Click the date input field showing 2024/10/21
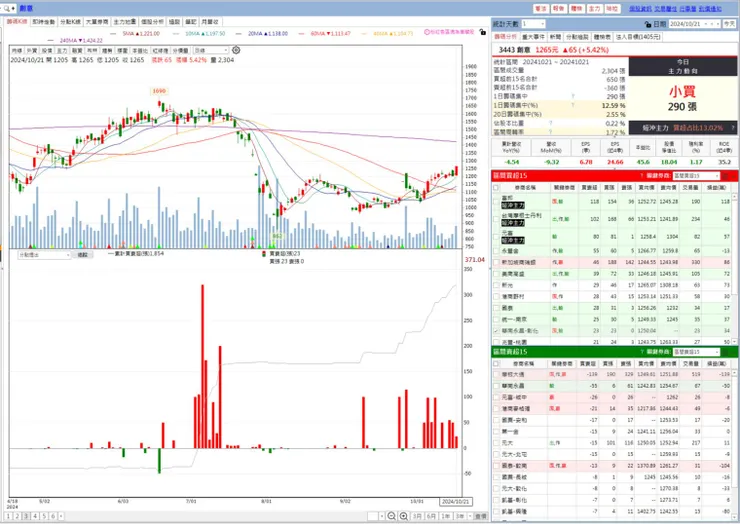Screen dimensions: 740x524 (685, 24)
